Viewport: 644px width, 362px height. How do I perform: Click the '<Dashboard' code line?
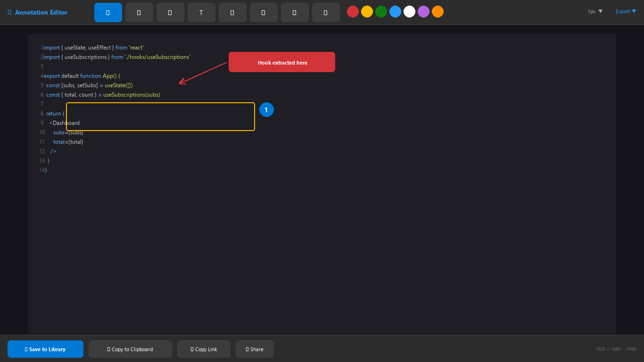65,123
